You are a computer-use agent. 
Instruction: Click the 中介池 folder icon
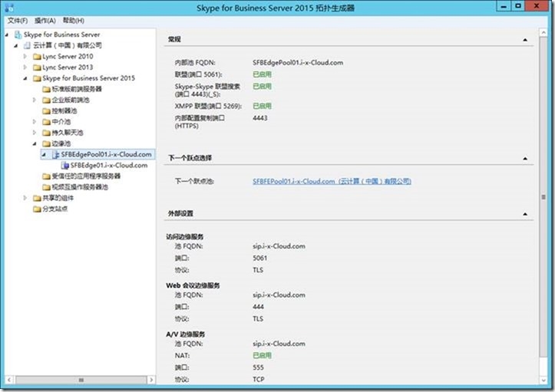46,122
